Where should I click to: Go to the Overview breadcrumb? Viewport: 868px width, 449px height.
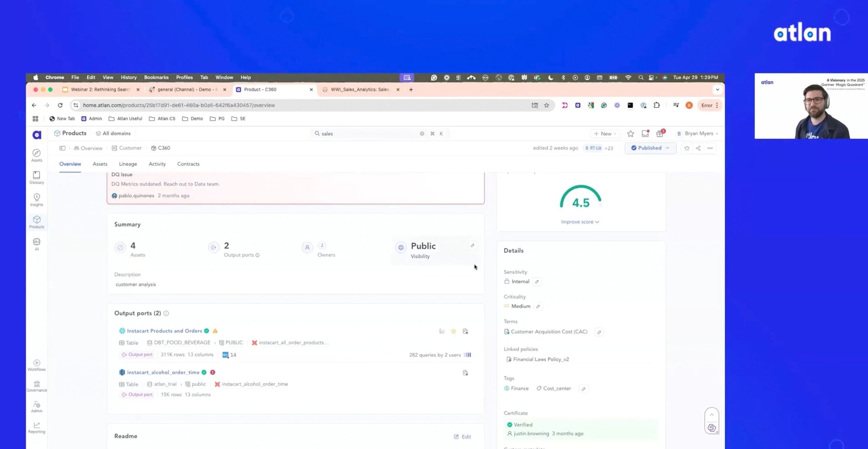pos(88,148)
